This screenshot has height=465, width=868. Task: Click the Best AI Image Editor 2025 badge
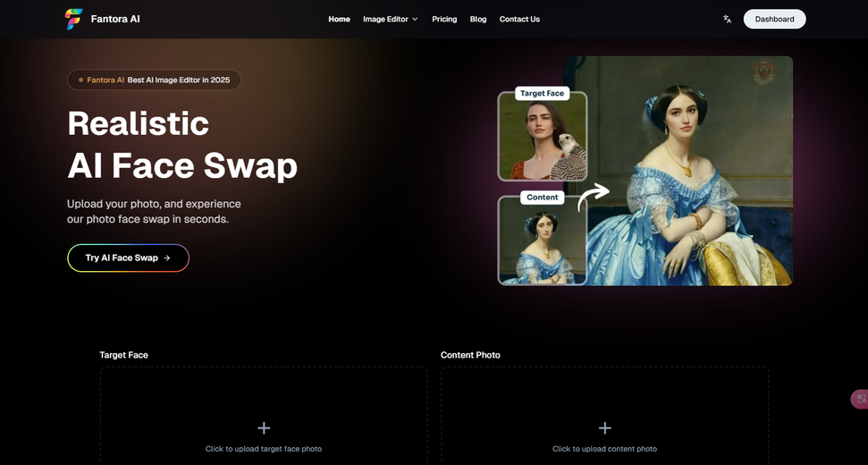point(154,80)
